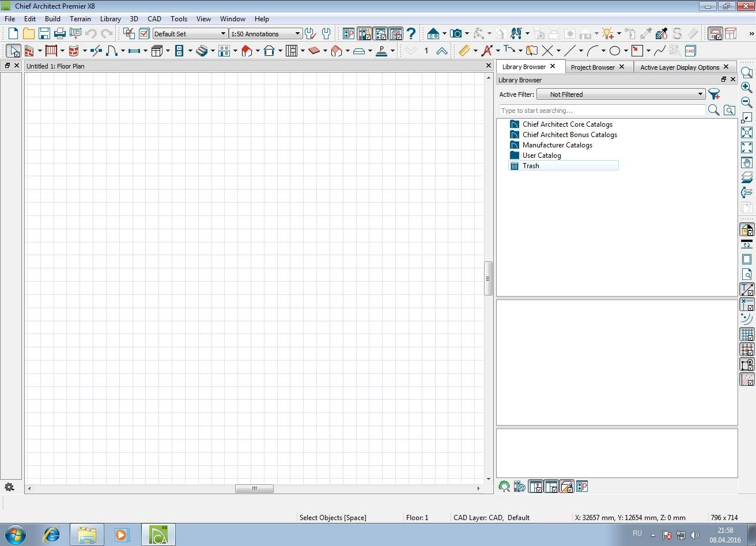Toggle the Angle Snaps button
Viewport: 756px width, 546px height.
pyautogui.click(x=747, y=380)
